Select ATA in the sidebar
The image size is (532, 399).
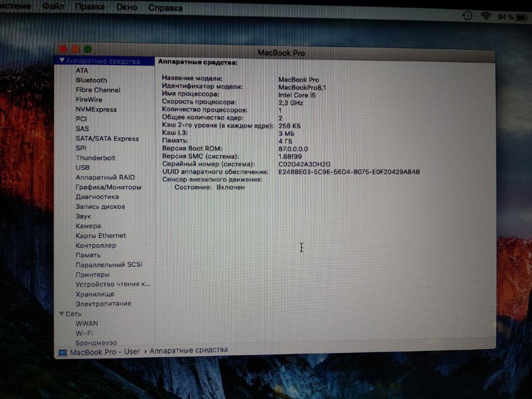click(x=82, y=71)
